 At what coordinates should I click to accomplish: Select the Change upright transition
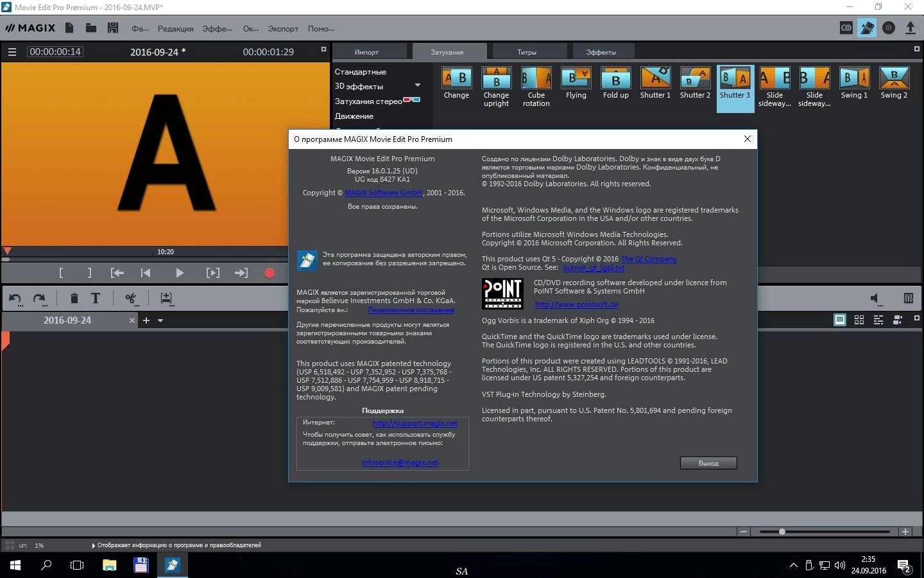pos(496,78)
